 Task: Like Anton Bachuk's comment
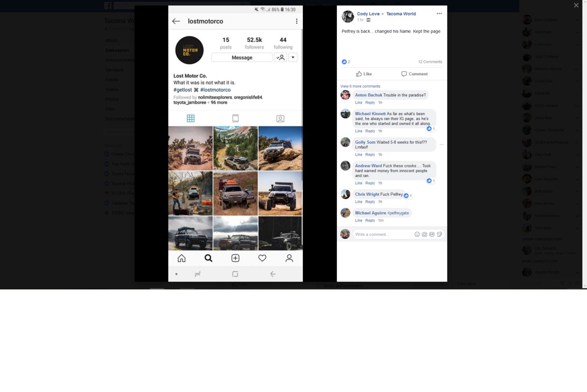point(358,103)
